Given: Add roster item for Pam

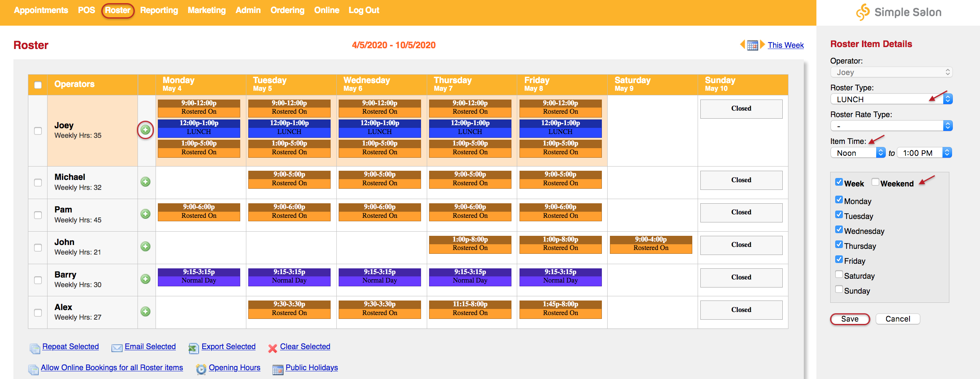Looking at the screenshot, I should [145, 214].
